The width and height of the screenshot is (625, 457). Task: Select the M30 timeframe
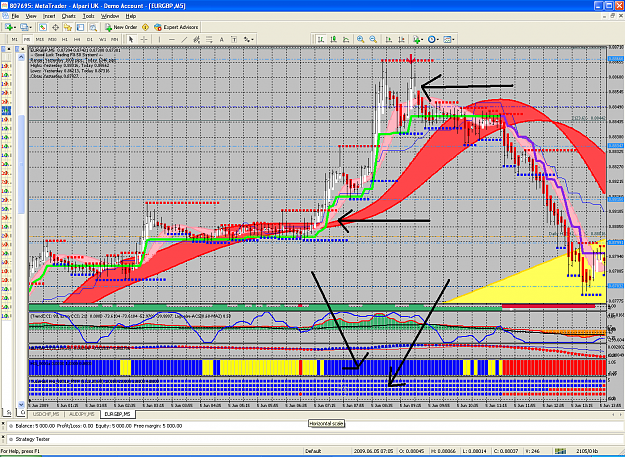click(52, 39)
